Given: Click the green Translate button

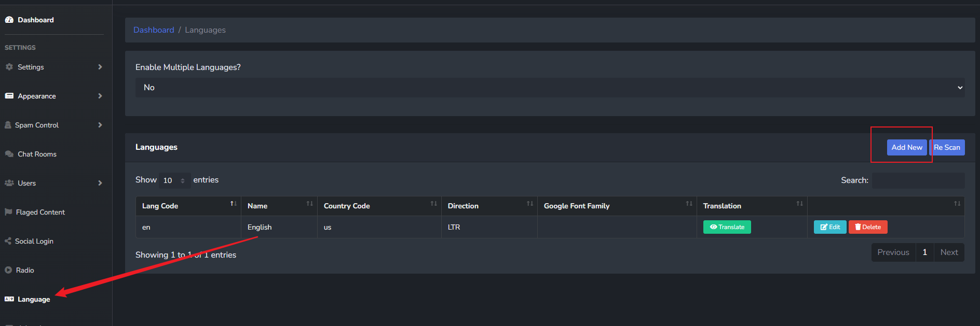Looking at the screenshot, I should tap(727, 227).
